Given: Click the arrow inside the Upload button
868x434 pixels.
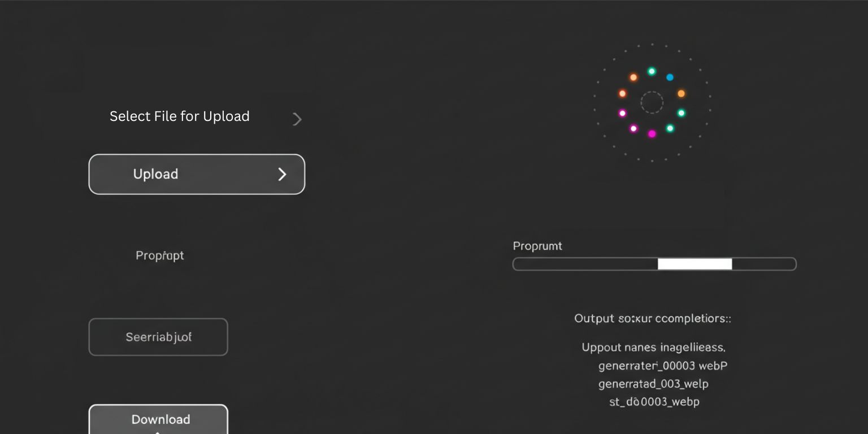Looking at the screenshot, I should click(x=282, y=175).
